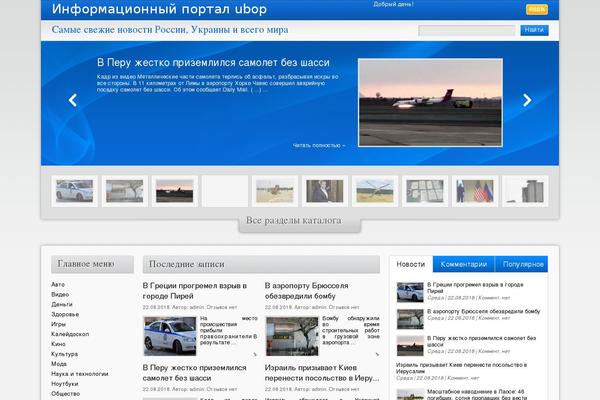Image resolution: width=600 pixels, height=400 pixels.
Task: Select carousel thumbnail of grey building
Action: tap(525, 191)
